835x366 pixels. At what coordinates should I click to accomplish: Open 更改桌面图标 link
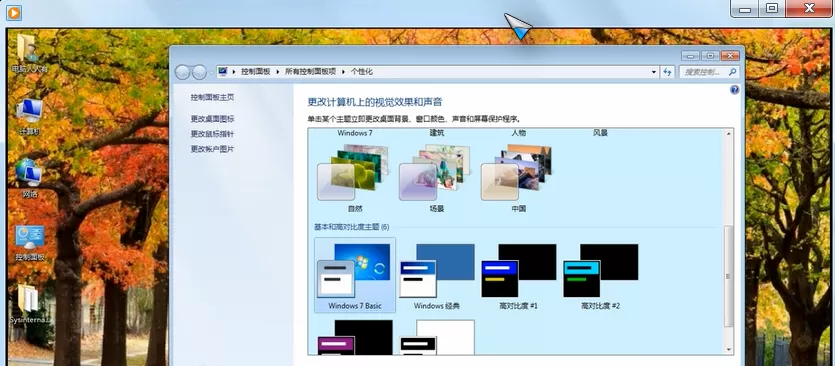[212, 119]
